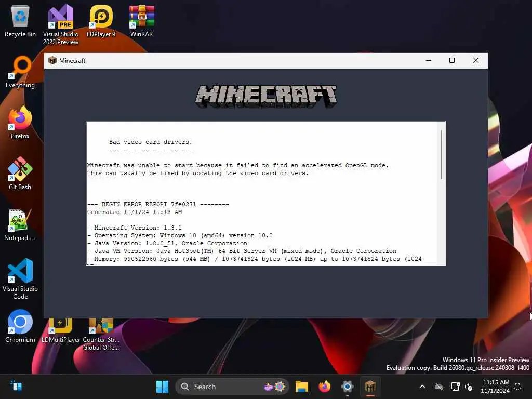The image size is (532, 399).
Task: Click 'Generated 11/1/24 11:13 AM' line
Action: [x=135, y=212]
